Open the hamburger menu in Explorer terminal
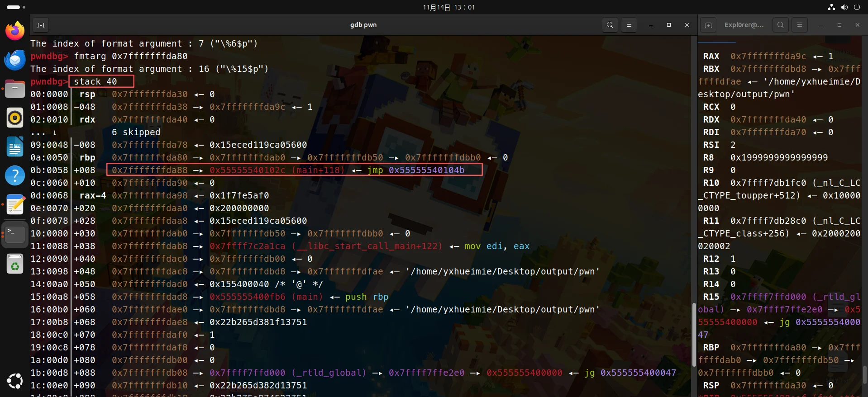This screenshot has height=397, width=868. pos(799,25)
